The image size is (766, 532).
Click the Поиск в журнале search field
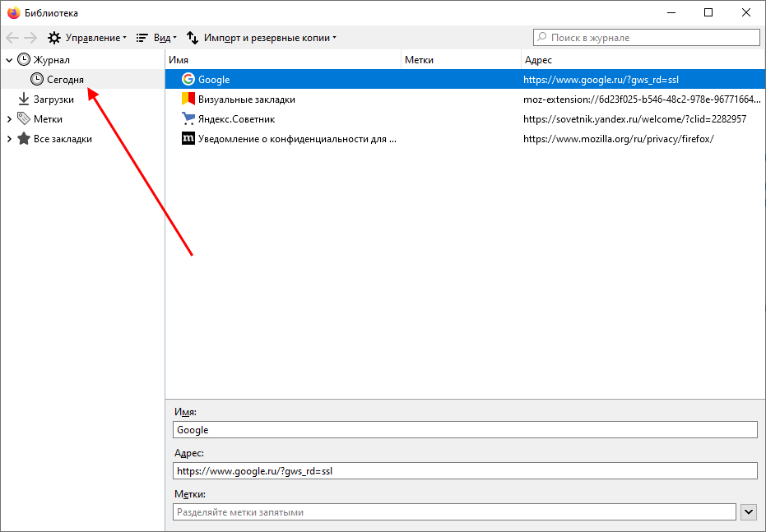pyautogui.click(x=647, y=37)
